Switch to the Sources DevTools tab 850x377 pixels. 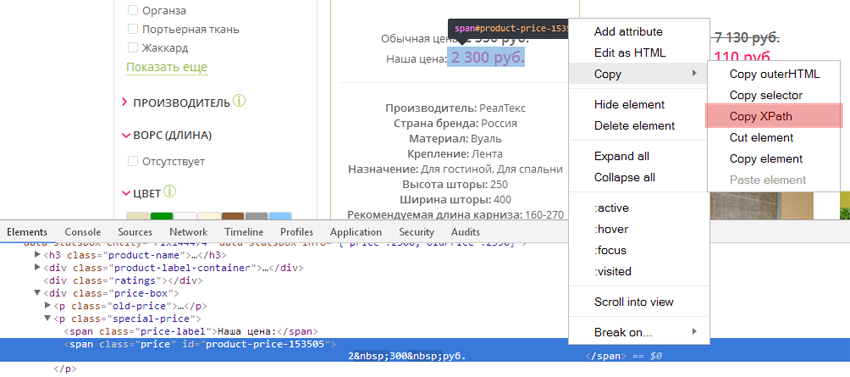pyautogui.click(x=135, y=232)
